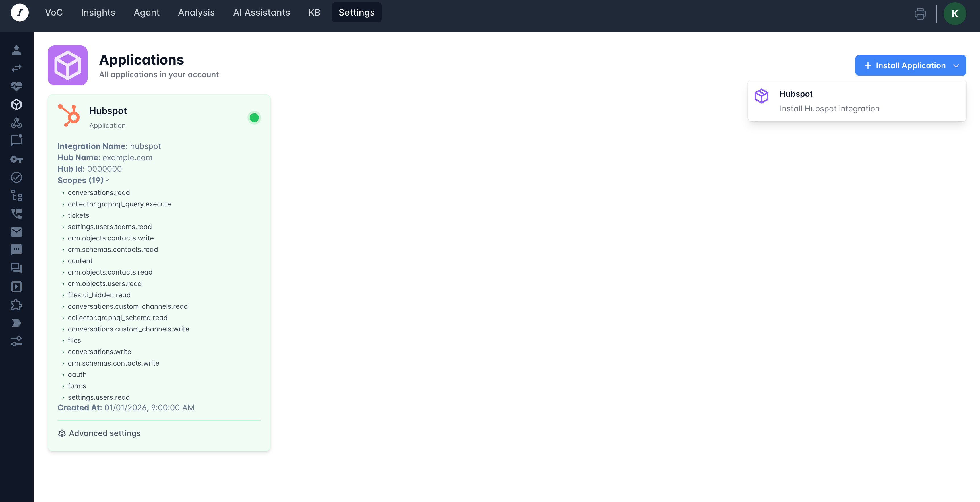Expand the crm.objects.contacts.read scope
Viewport: 980px width, 502px height.
107,272
